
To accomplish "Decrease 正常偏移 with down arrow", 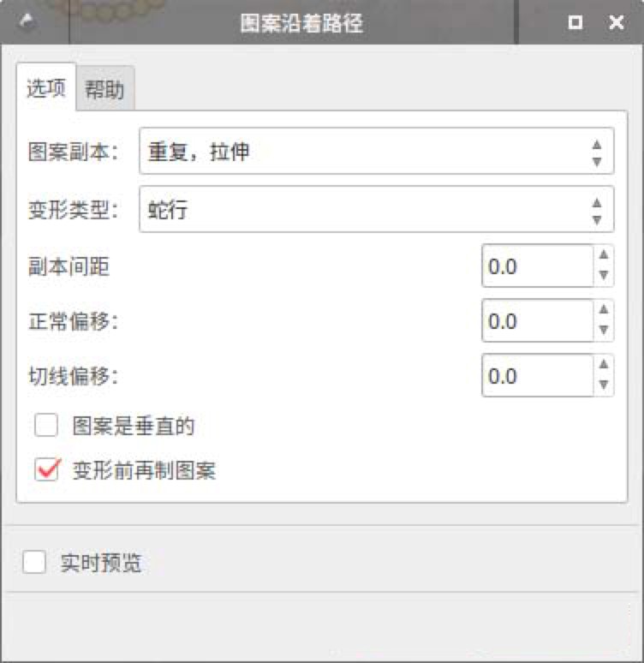I will coord(604,331).
